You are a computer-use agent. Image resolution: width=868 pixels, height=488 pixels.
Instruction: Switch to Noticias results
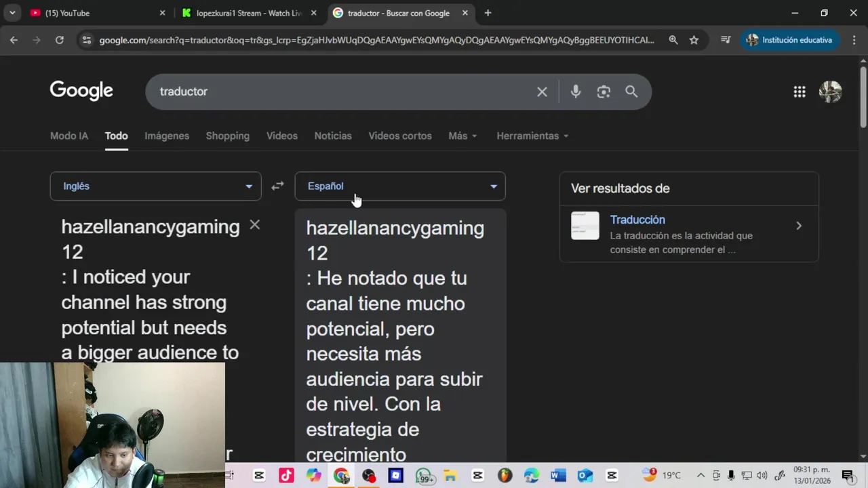point(333,136)
